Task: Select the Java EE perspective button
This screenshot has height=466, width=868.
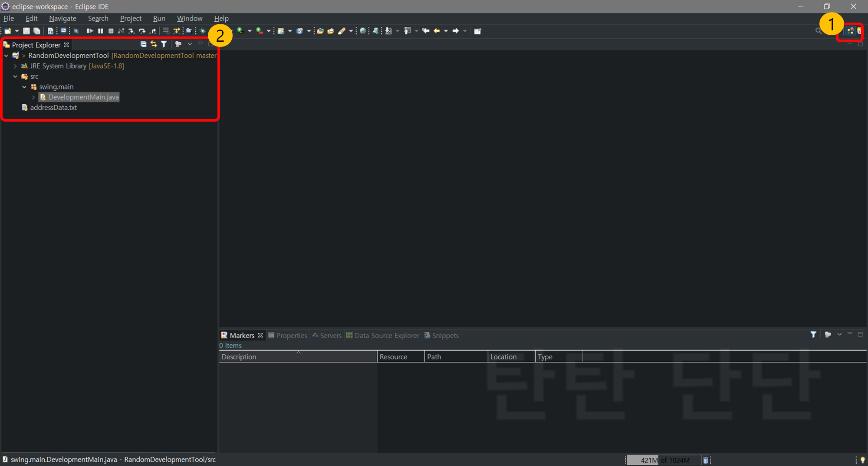Action: coord(851,31)
